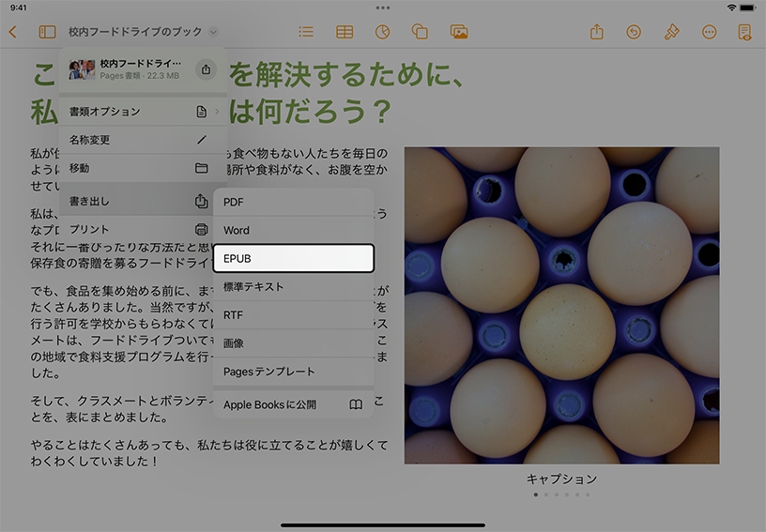766x532 pixels.
Task: Expand 書類オプション submenu
Action: click(141, 112)
